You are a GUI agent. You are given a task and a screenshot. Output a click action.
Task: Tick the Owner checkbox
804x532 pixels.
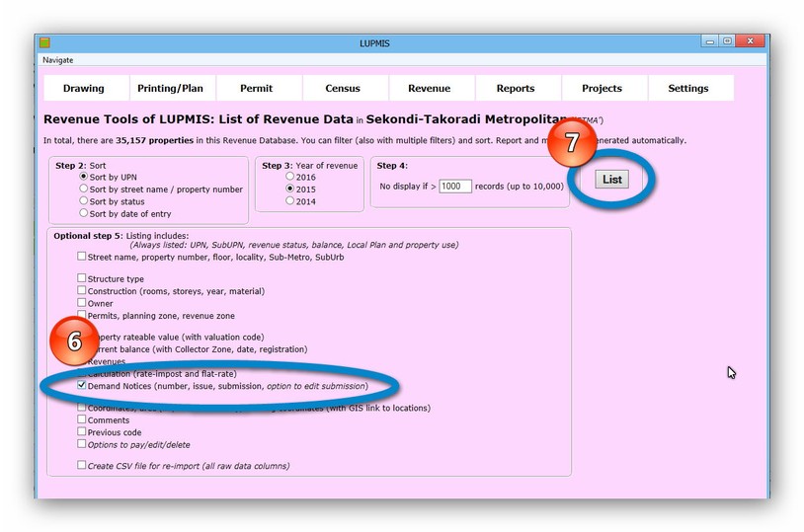coord(82,302)
